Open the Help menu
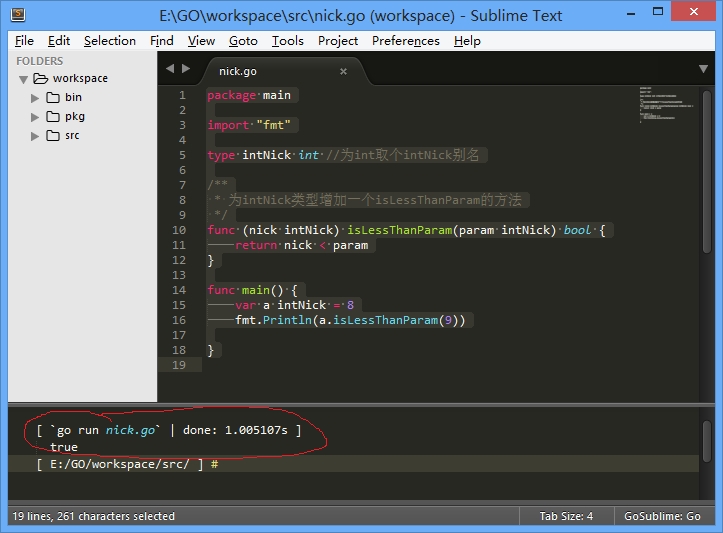The image size is (723, 533). [467, 41]
